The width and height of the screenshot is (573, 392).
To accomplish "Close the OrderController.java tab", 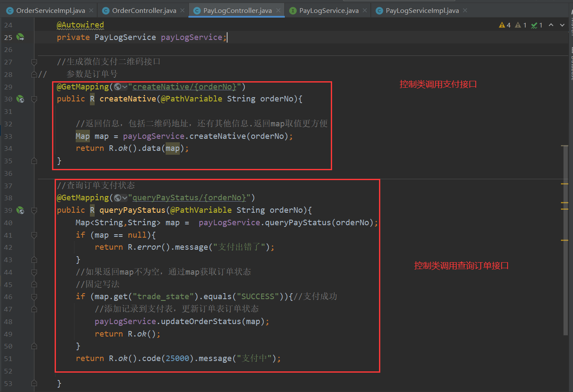I will click(182, 10).
